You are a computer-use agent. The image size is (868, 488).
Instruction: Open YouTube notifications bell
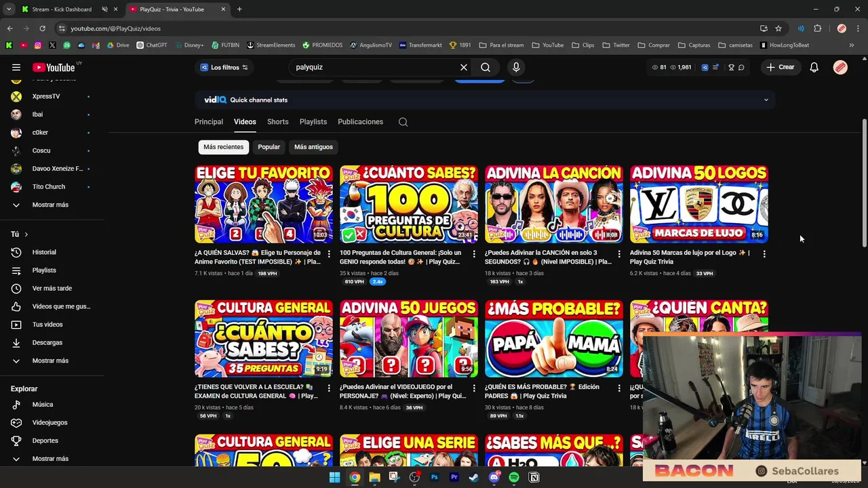click(814, 67)
